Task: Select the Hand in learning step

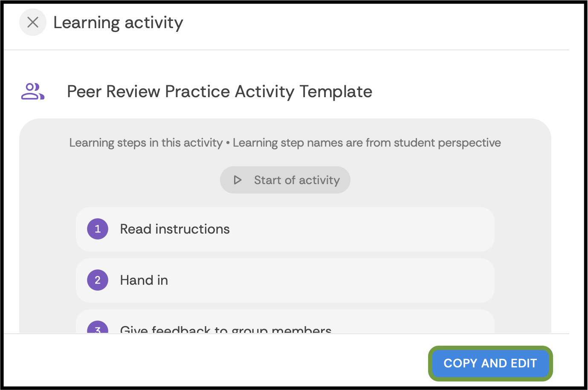Action: coord(285,280)
